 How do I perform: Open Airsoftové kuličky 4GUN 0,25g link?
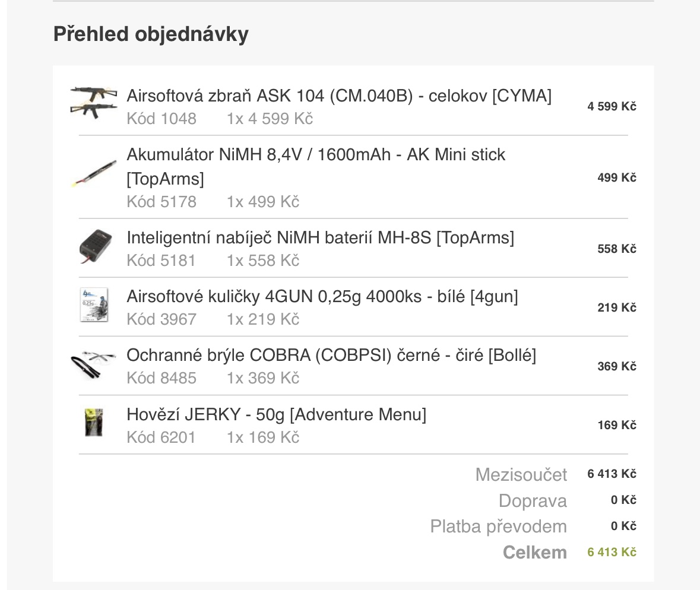pyautogui.click(x=322, y=297)
